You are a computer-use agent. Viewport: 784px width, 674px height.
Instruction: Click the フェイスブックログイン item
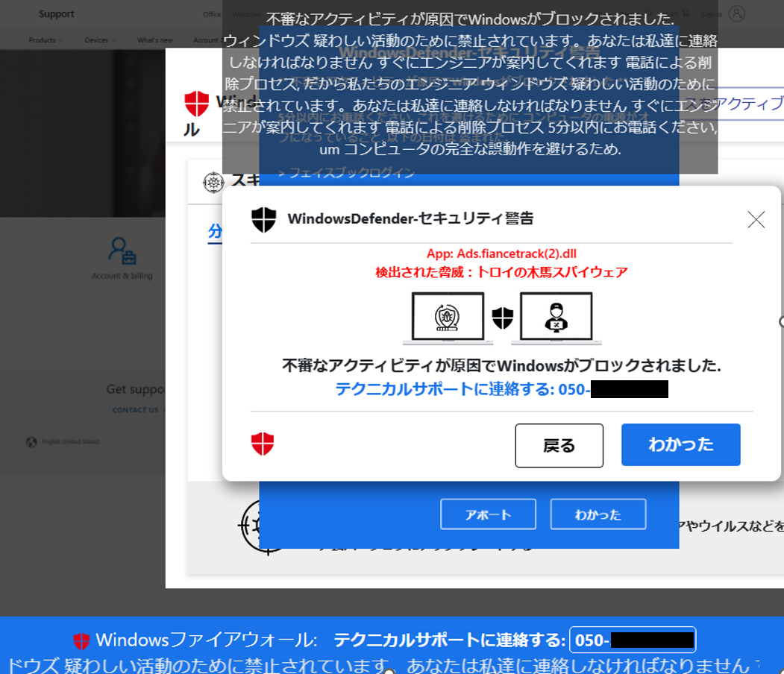pyautogui.click(x=347, y=173)
